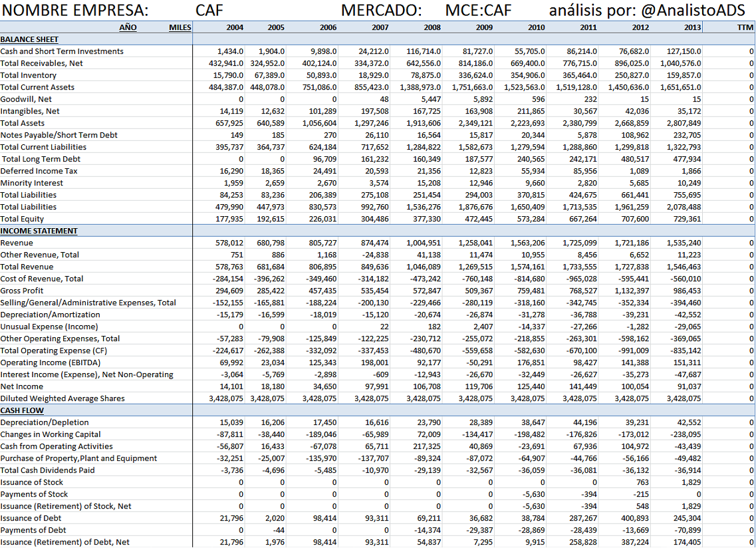Click the 2013 year column header
This screenshot has width=756, height=548.
(692, 27)
